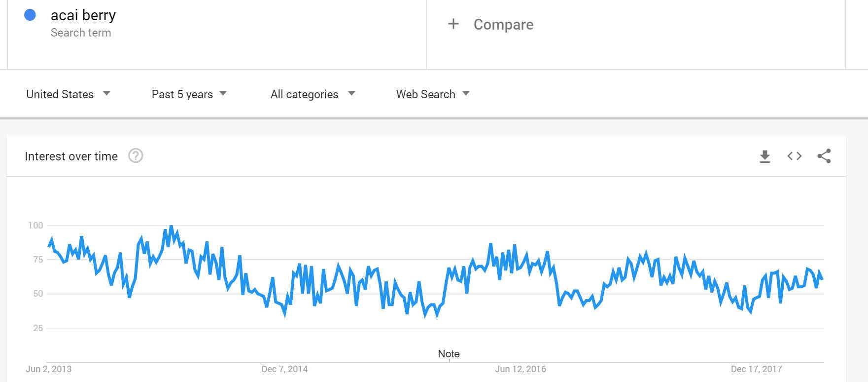Click the Interest over time heading
This screenshot has height=382, width=868.
71,156
